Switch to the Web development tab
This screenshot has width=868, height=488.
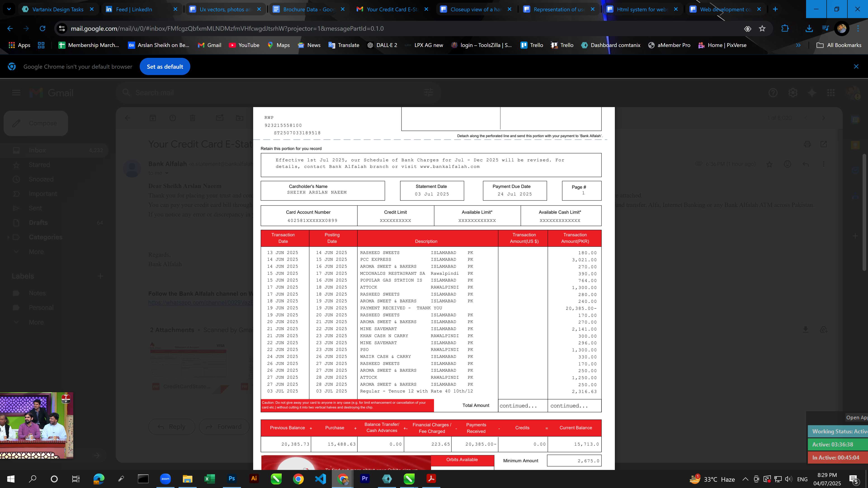(x=725, y=9)
